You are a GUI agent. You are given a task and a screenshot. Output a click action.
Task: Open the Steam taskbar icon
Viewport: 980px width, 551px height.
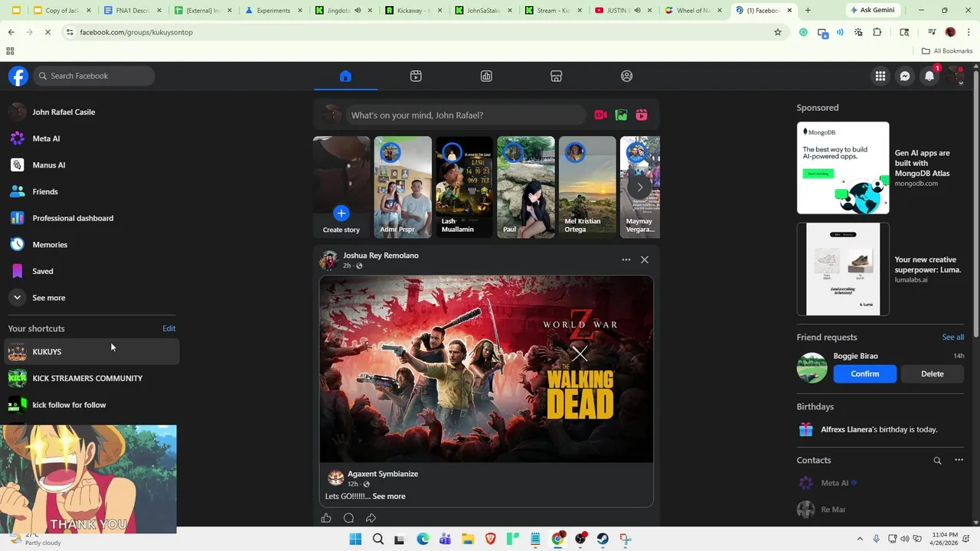(x=603, y=540)
